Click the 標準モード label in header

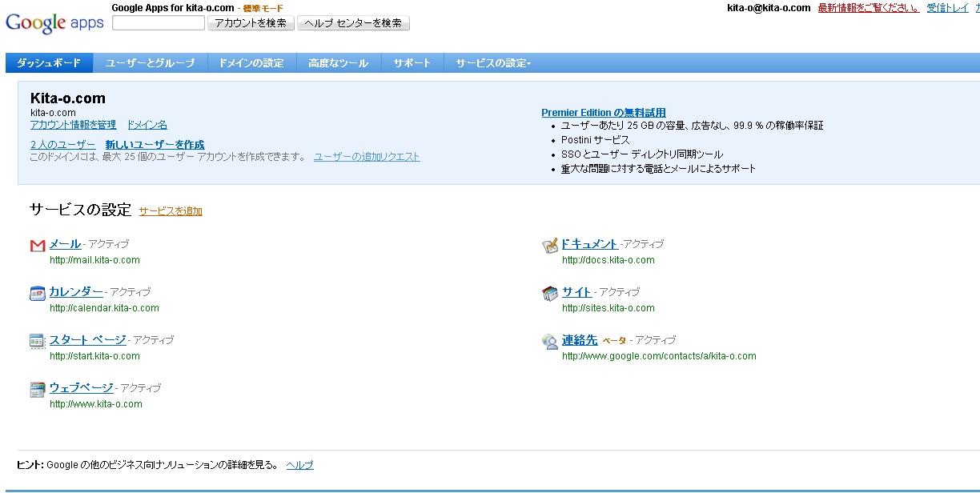[263, 8]
